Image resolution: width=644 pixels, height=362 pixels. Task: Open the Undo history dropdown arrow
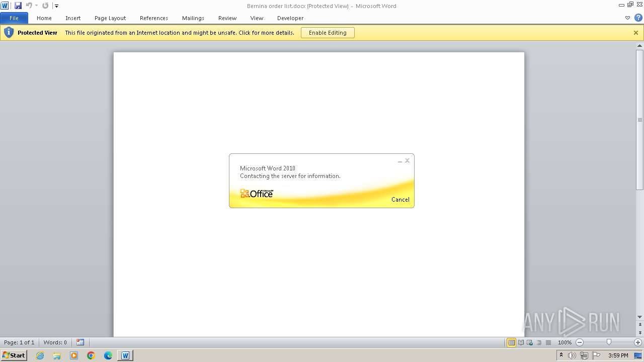pos(36,6)
